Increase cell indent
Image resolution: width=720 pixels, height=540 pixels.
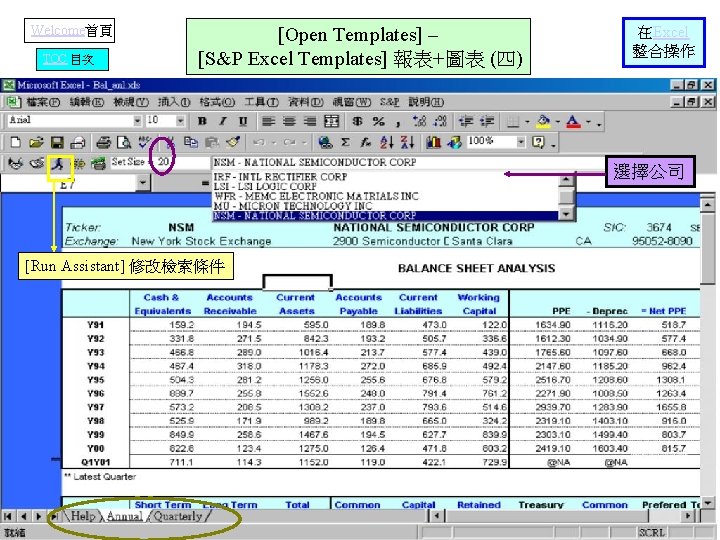tap(487, 121)
